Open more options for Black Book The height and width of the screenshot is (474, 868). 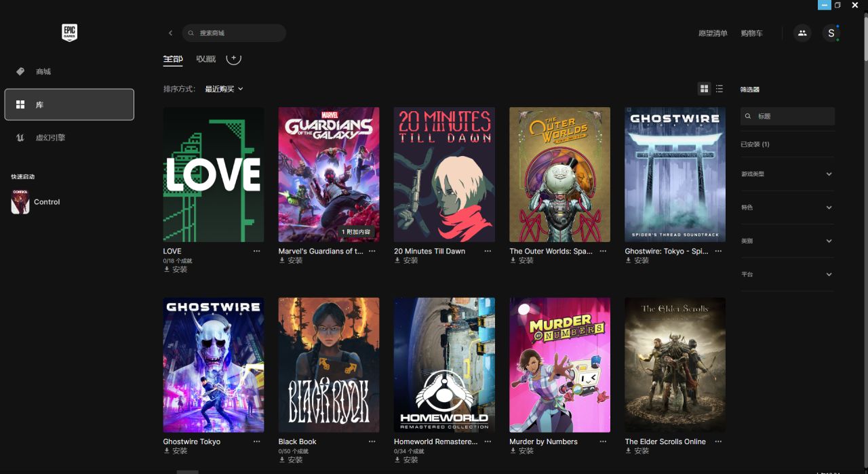coord(372,441)
